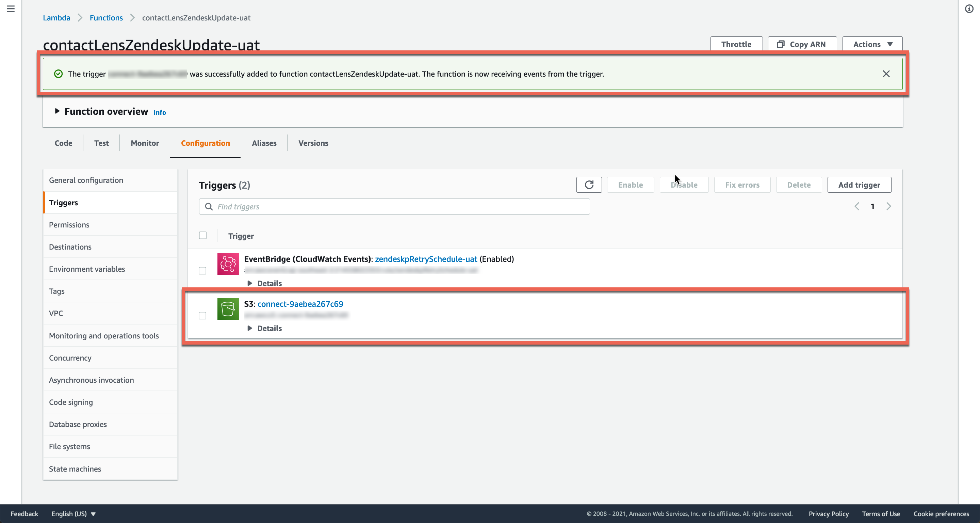The image size is (980, 523).
Task: Select all triggers header checkbox
Action: (x=203, y=235)
